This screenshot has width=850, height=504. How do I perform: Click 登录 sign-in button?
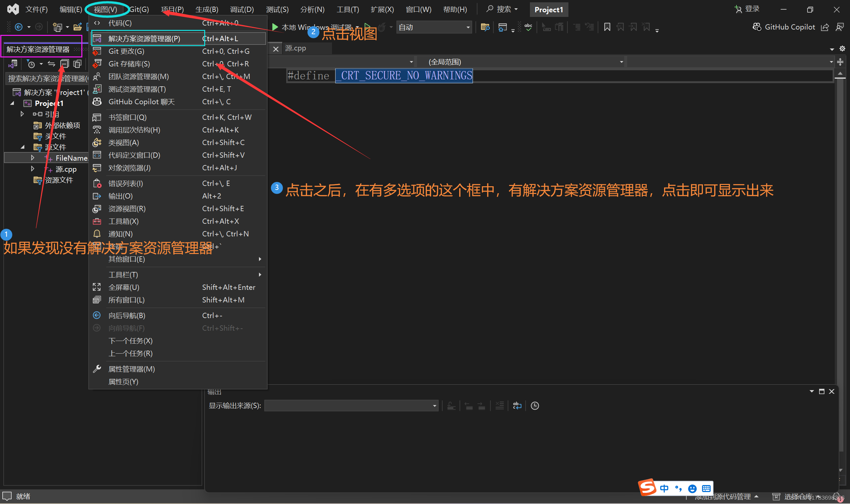click(x=746, y=9)
